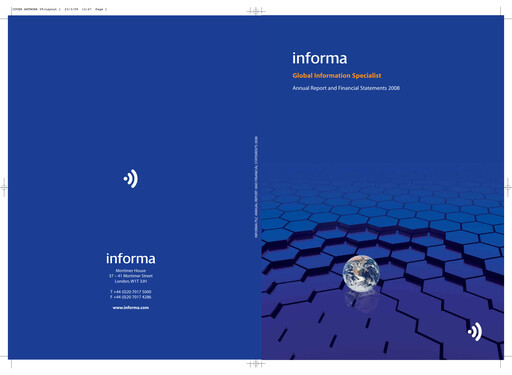Screen dimensions: 512x375
Task: Click the large informa logo on the front cover
Action: coord(320,58)
